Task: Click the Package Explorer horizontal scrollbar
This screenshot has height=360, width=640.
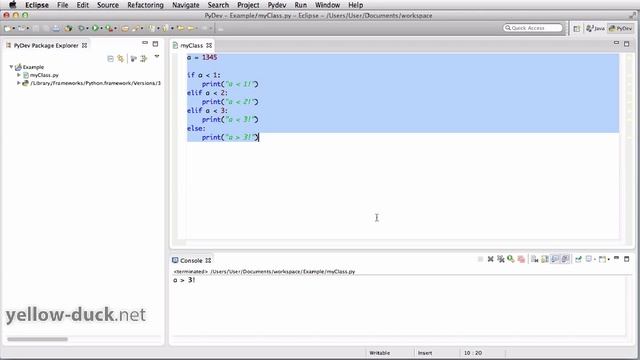Action: 37,339
